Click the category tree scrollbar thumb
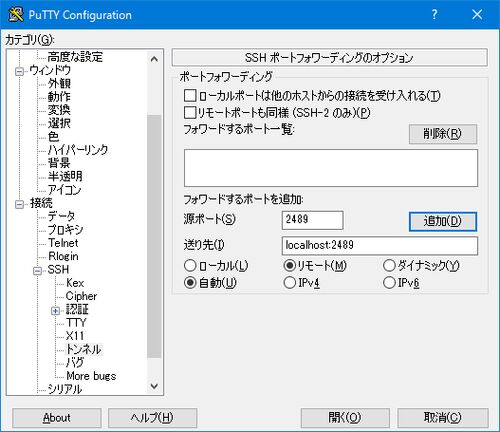Viewport: 500px width, 432px height. [154, 236]
